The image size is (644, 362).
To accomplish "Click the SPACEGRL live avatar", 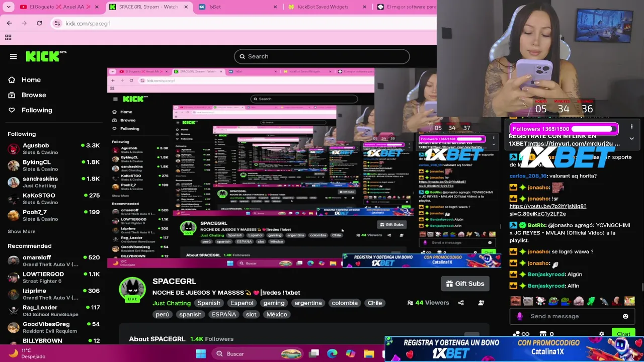I will (x=132, y=290).
